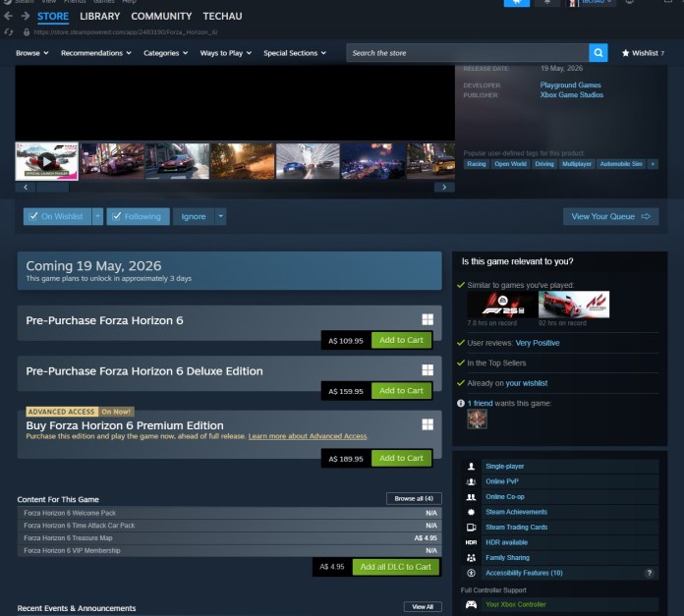The image size is (684, 616).
Task: Go back using the back arrow
Action: point(8,16)
